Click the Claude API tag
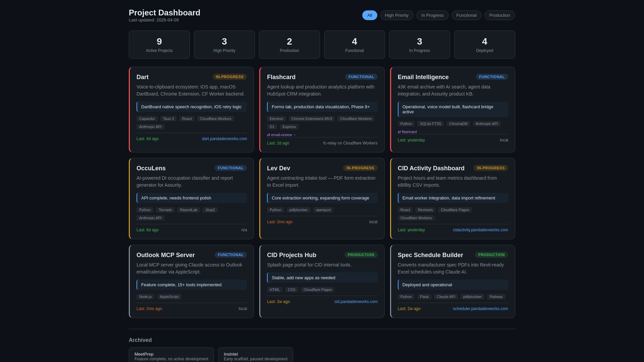 point(446,297)
